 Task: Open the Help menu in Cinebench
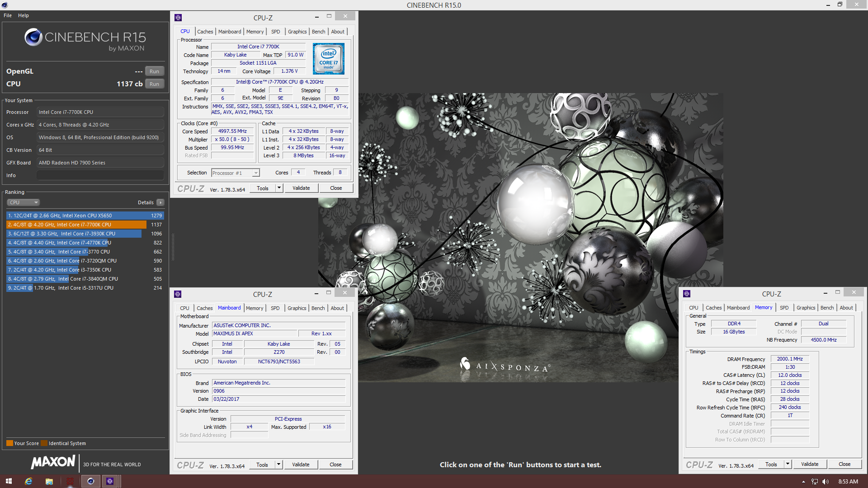[24, 15]
